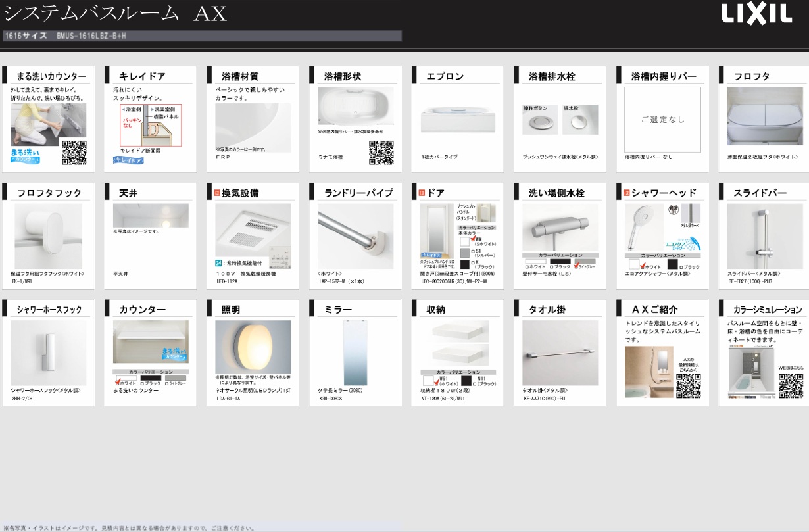Open the スライドバー product photo
This screenshot has height=532, width=809.
(x=765, y=236)
